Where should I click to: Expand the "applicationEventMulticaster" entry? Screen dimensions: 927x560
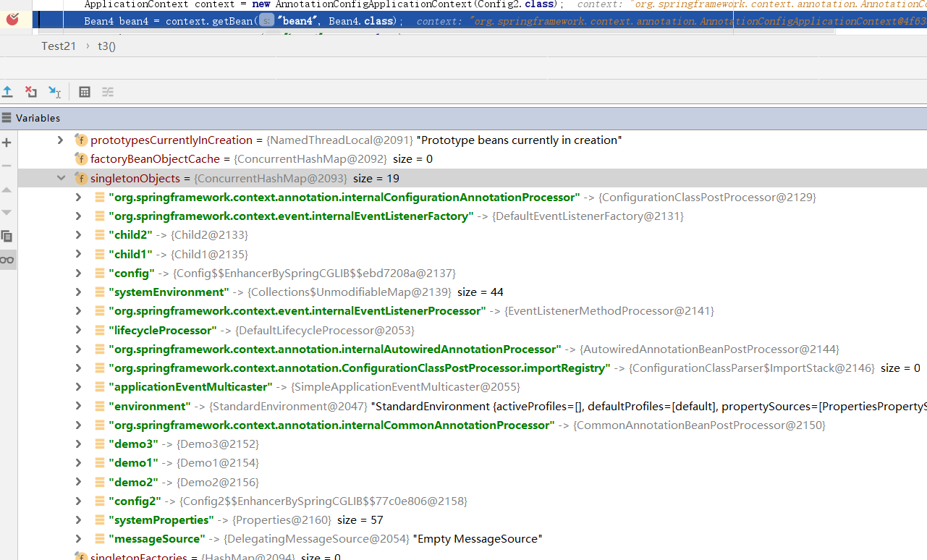click(79, 387)
